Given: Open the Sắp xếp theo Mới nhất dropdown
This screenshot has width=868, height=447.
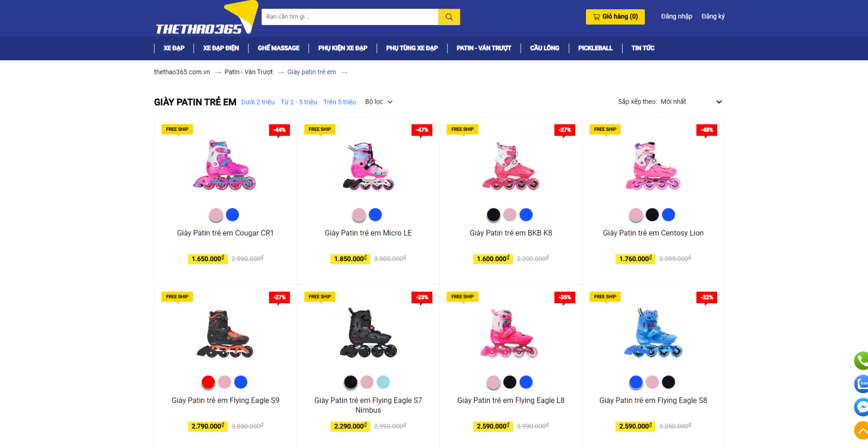Looking at the screenshot, I should coord(671,102).
